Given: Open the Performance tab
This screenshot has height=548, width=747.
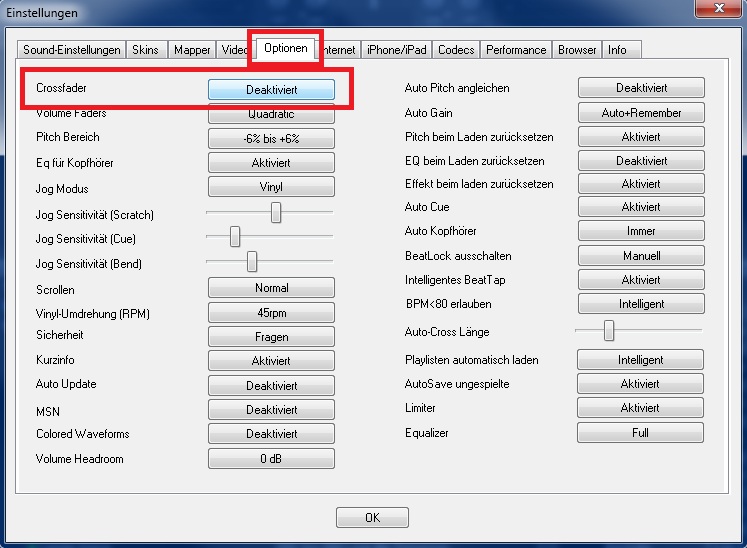Looking at the screenshot, I should 516,50.
